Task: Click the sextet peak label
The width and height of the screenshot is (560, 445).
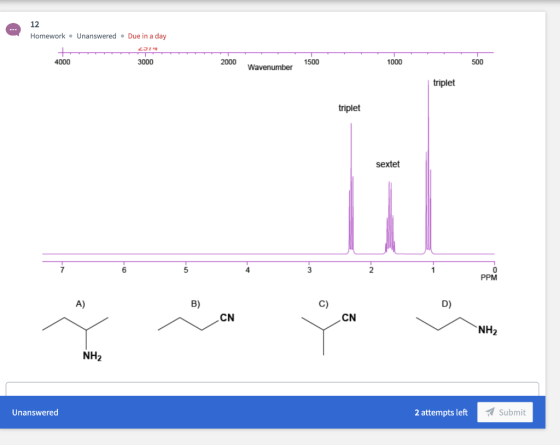Action: tap(388, 164)
